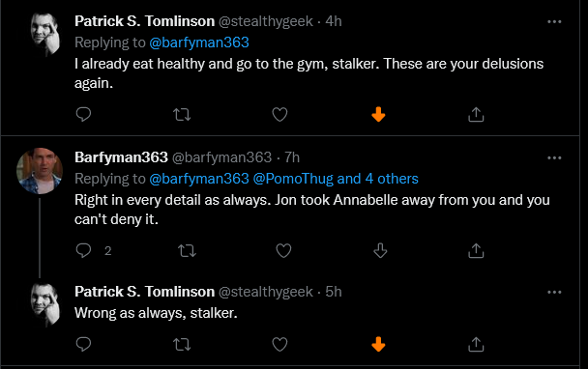Image resolution: width=588 pixels, height=369 pixels.
Task: Open the @barfyman363 mention in top tweet
Action: (x=199, y=43)
